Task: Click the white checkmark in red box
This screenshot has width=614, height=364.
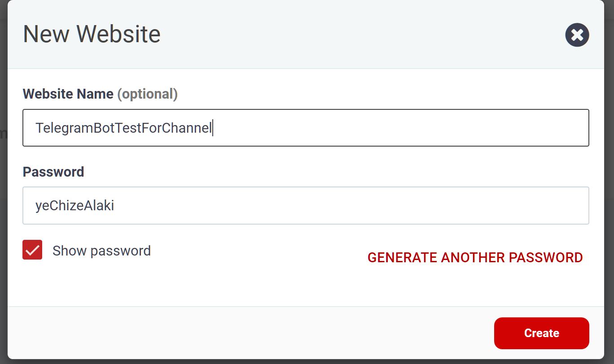Action: point(32,250)
